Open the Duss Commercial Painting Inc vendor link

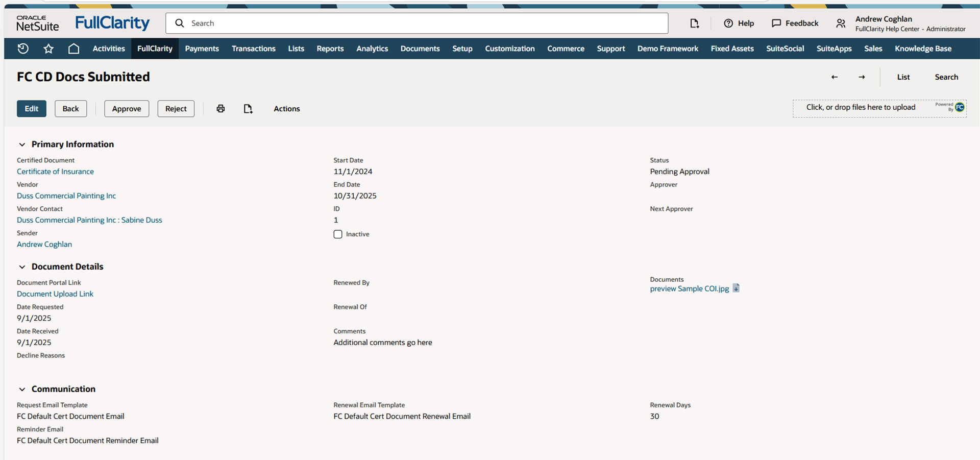pos(66,196)
